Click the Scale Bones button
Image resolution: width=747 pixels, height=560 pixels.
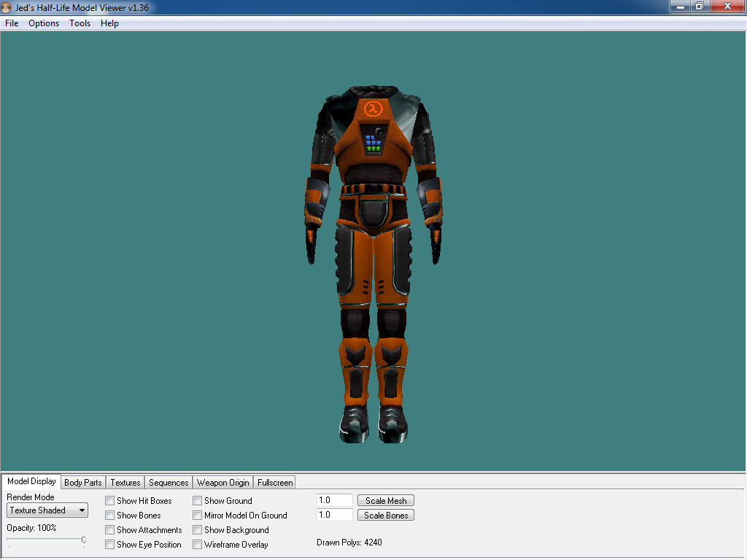[386, 516]
